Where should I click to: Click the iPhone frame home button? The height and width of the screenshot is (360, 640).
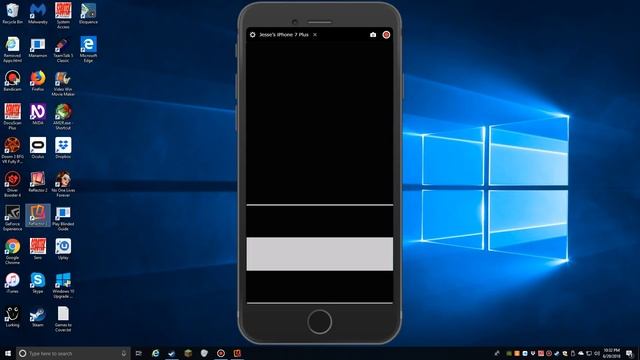tap(320, 322)
